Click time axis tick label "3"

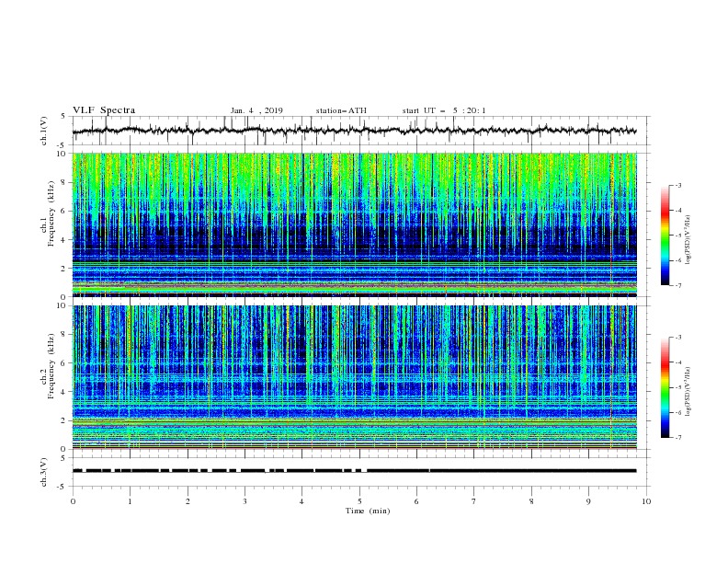(245, 501)
